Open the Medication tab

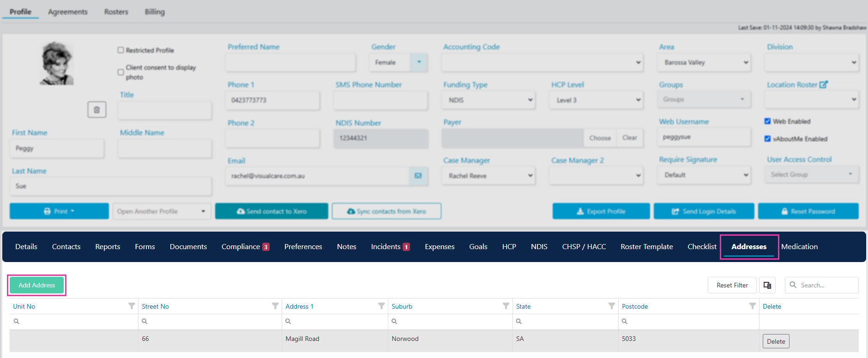(x=799, y=246)
